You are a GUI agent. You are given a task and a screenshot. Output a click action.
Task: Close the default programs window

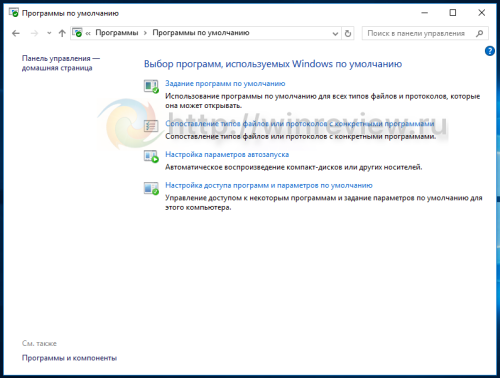481,13
